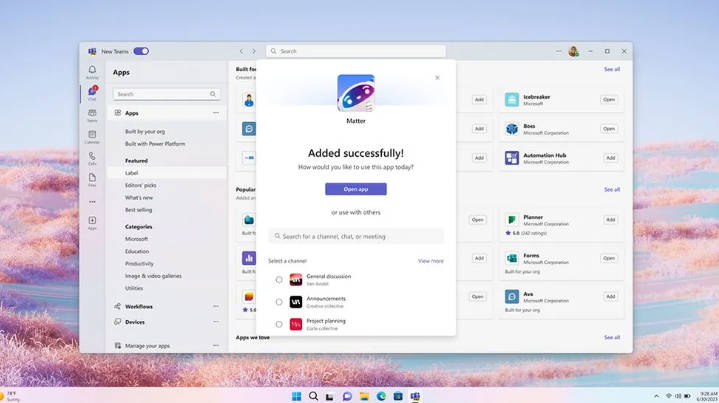Expand the Devices section
This screenshot has width=719, height=403.
tap(216, 322)
